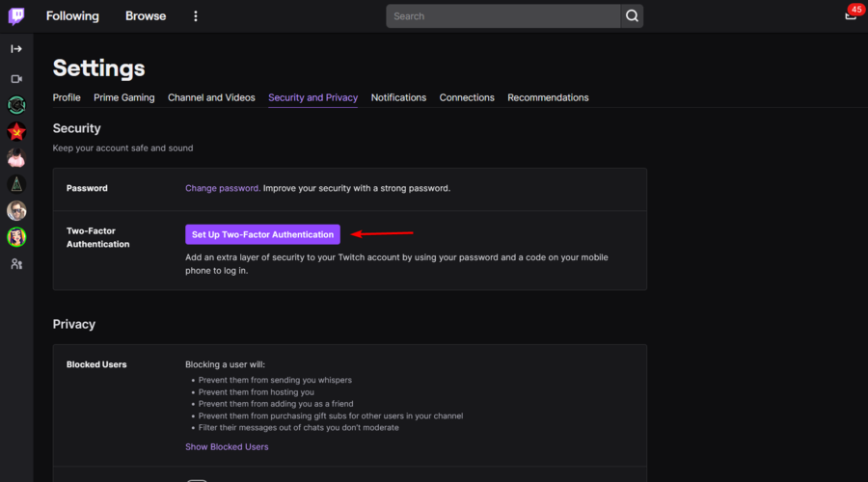The image size is (868, 482).
Task: Open the pink-haired channel avatar
Action: click(16, 158)
